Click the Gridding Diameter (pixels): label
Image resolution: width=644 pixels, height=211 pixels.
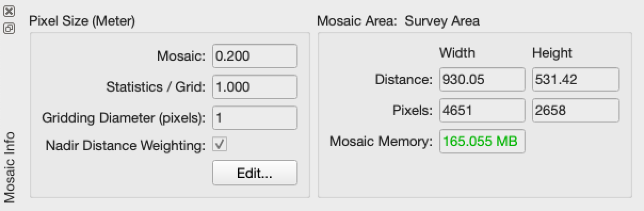tap(124, 118)
